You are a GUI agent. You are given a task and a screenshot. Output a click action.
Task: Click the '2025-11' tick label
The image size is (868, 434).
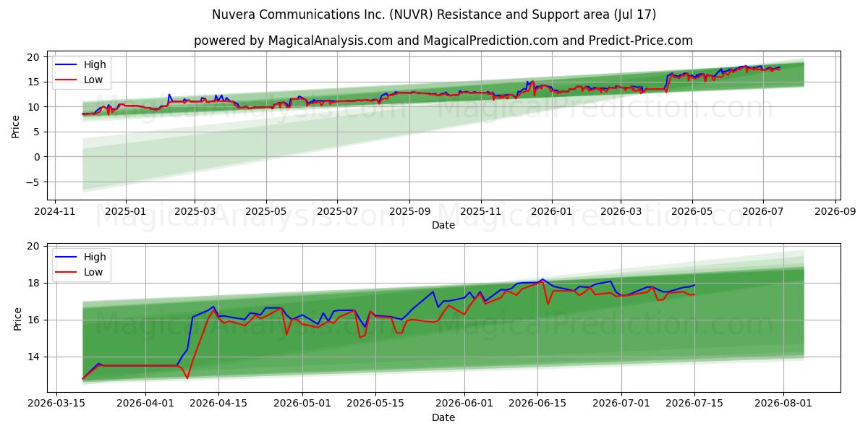(x=480, y=211)
